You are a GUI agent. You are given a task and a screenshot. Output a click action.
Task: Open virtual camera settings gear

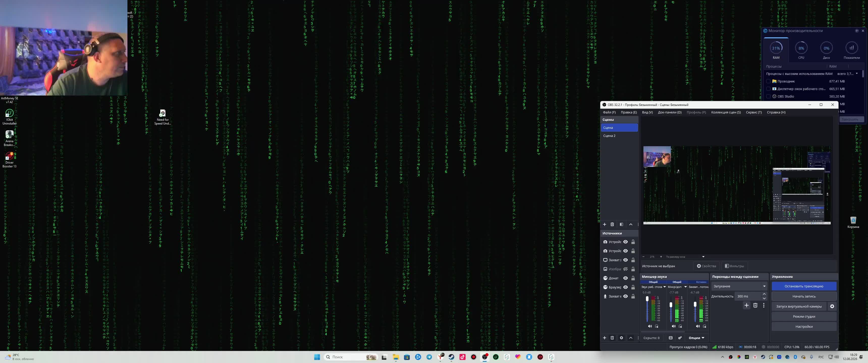click(x=832, y=307)
